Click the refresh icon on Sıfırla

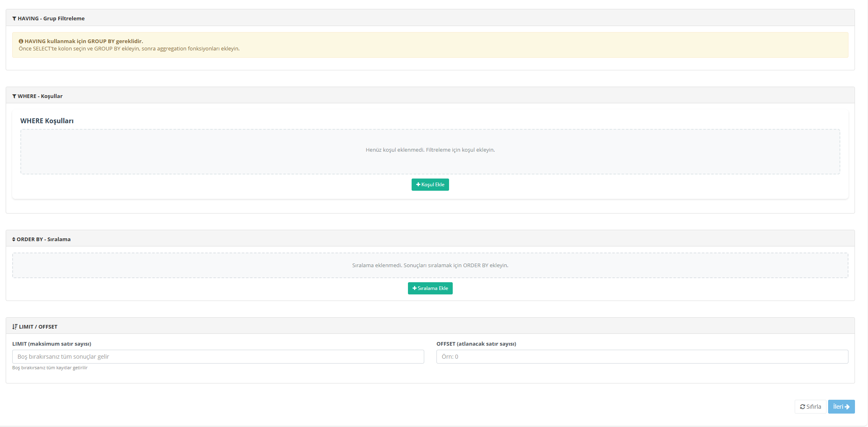802,407
